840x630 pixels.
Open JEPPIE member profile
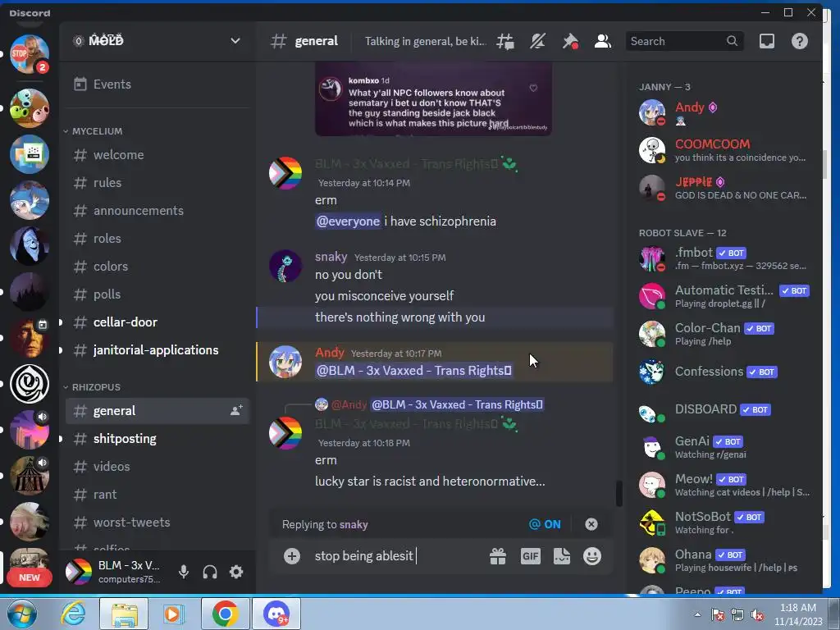click(724, 188)
